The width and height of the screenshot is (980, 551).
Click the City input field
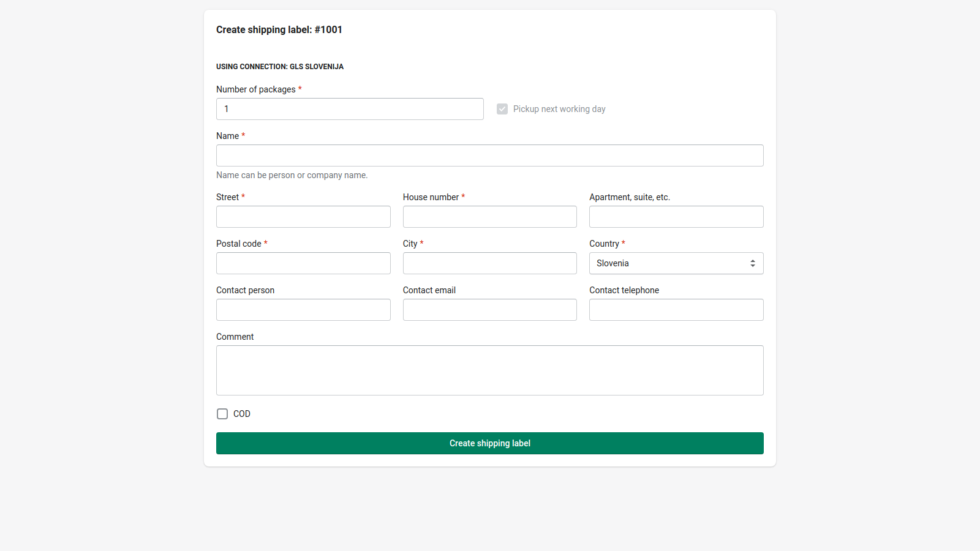(x=489, y=263)
